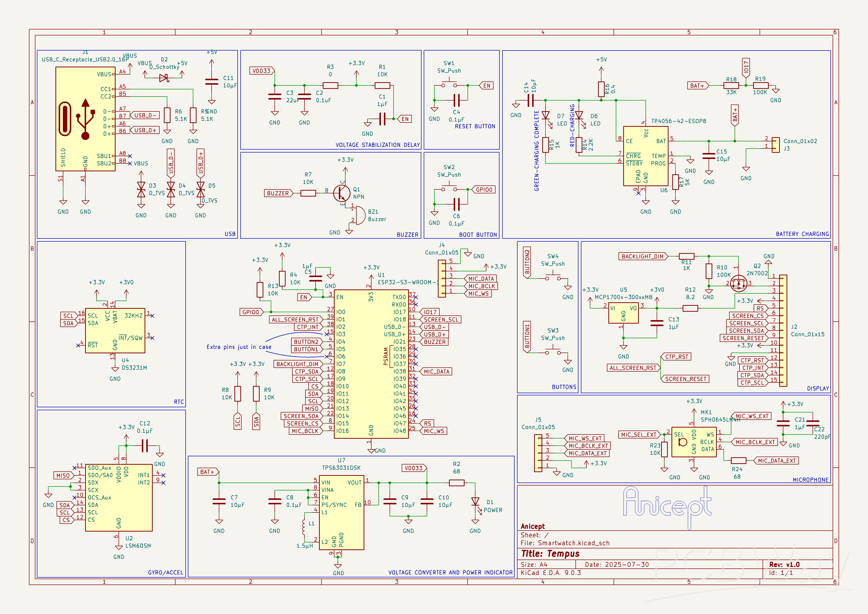Viewport: 868px width, 614px height.
Task: Select the TP4056 charger IC U6
Action: click(x=645, y=156)
